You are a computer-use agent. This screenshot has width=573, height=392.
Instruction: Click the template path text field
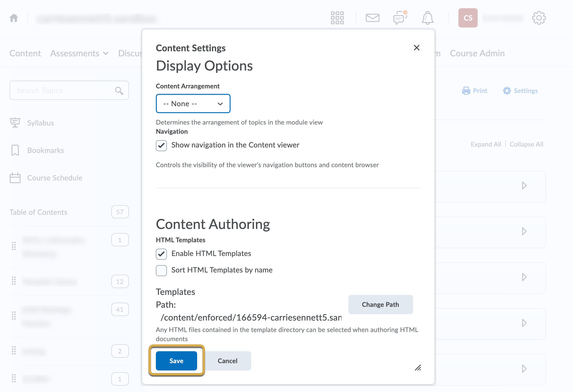pos(251,317)
